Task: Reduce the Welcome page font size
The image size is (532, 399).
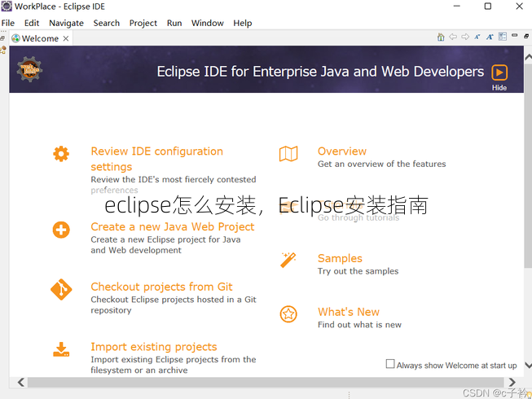Action: [x=477, y=37]
